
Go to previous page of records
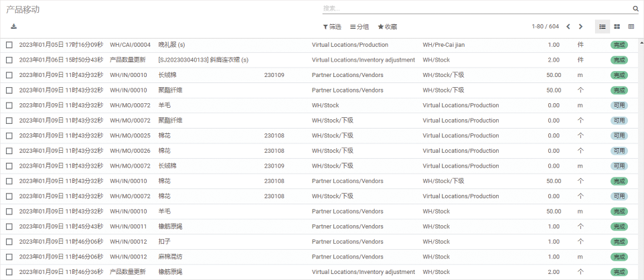(x=568, y=27)
